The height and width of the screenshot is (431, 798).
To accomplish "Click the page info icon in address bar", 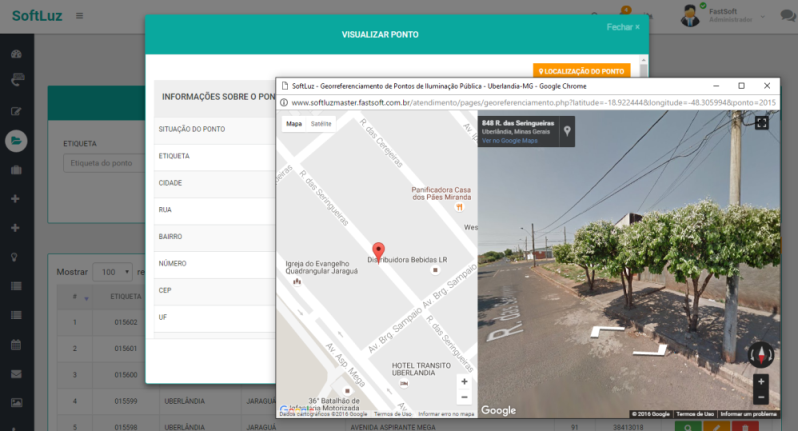I will click(x=284, y=102).
